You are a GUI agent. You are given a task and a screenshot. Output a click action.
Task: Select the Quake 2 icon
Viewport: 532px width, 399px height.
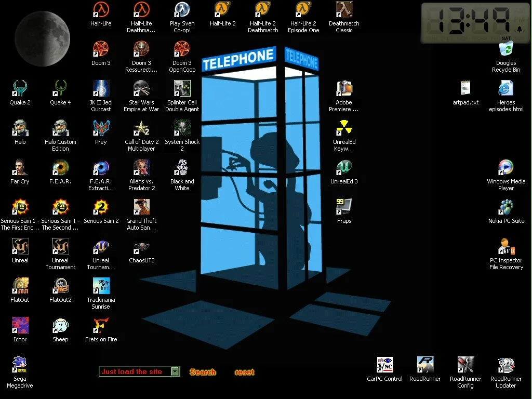coord(20,88)
